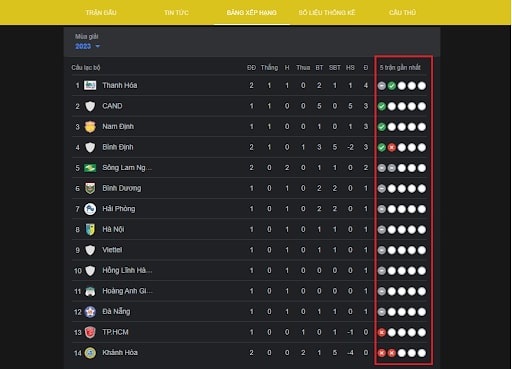Click Bình Định's red loss indicator
Image resolution: width=512 pixels, height=369 pixels.
[392, 147]
